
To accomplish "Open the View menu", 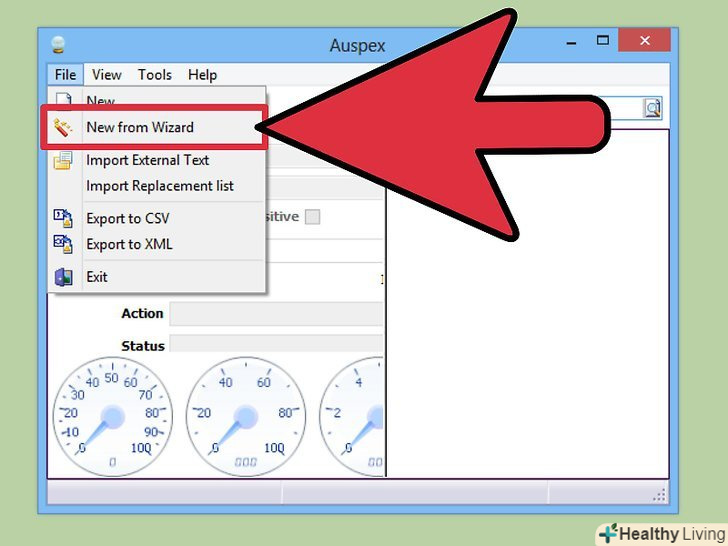I will [x=107, y=75].
